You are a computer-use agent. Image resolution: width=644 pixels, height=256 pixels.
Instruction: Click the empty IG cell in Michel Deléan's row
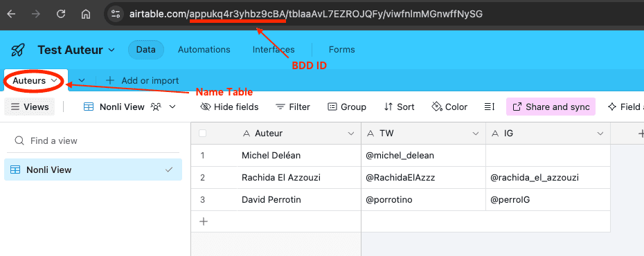pos(548,156)
